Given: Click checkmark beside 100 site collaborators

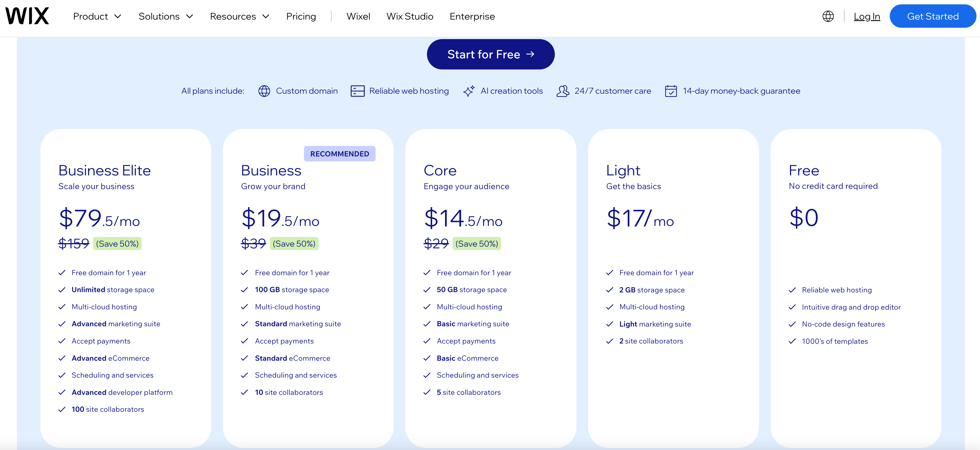Looking at the screenshot, I should pyautogui.click(x=62, y=410).
